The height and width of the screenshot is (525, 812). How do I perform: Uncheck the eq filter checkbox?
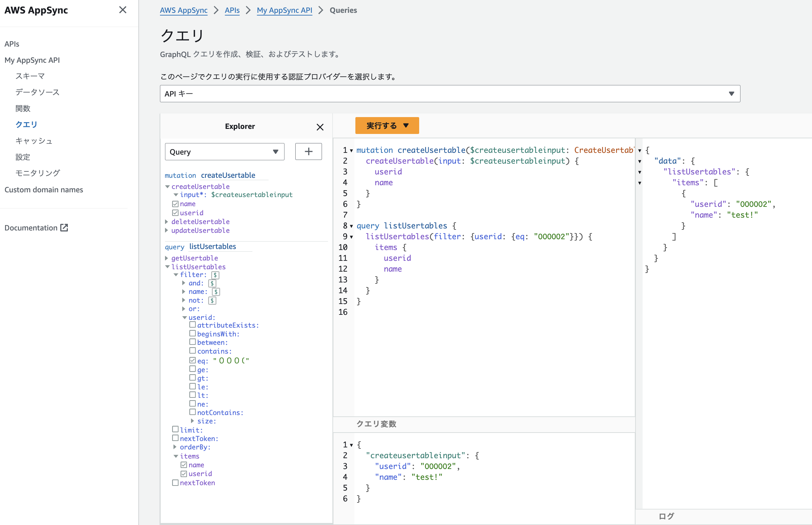pyautogui.click(x=193, y=360)
